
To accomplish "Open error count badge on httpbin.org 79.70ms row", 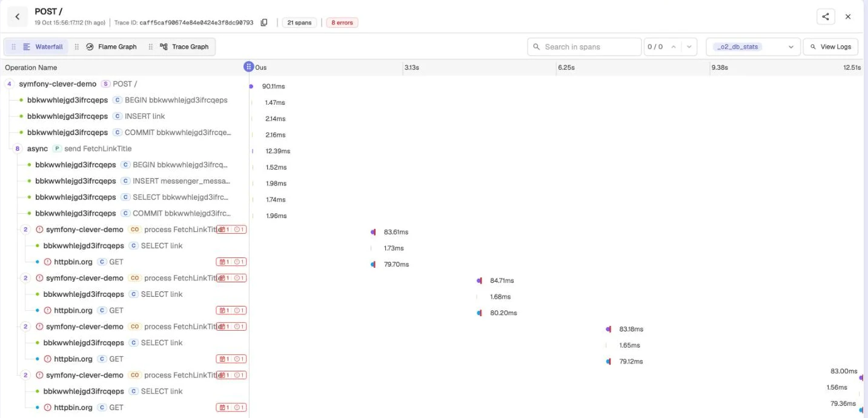I will (239, 262).
